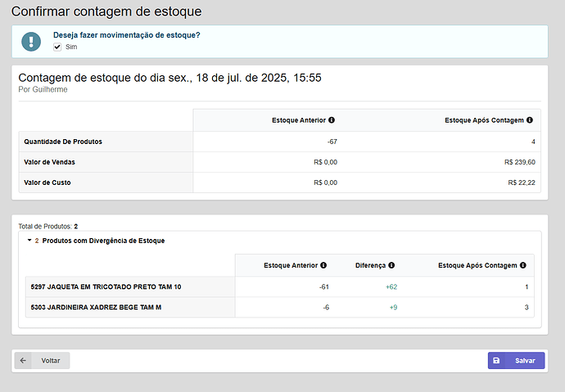Click info icon beside Diferença column header
The height and width of the screenshot is (392, 565).
(x=391, y=266)
